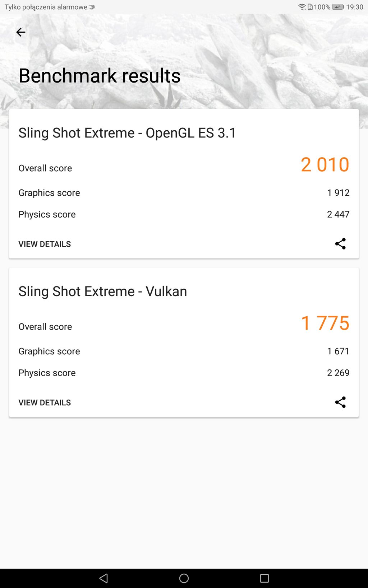Tap the back arrow icon
This screenshot has height=588, width=368.
coord(21,32)
